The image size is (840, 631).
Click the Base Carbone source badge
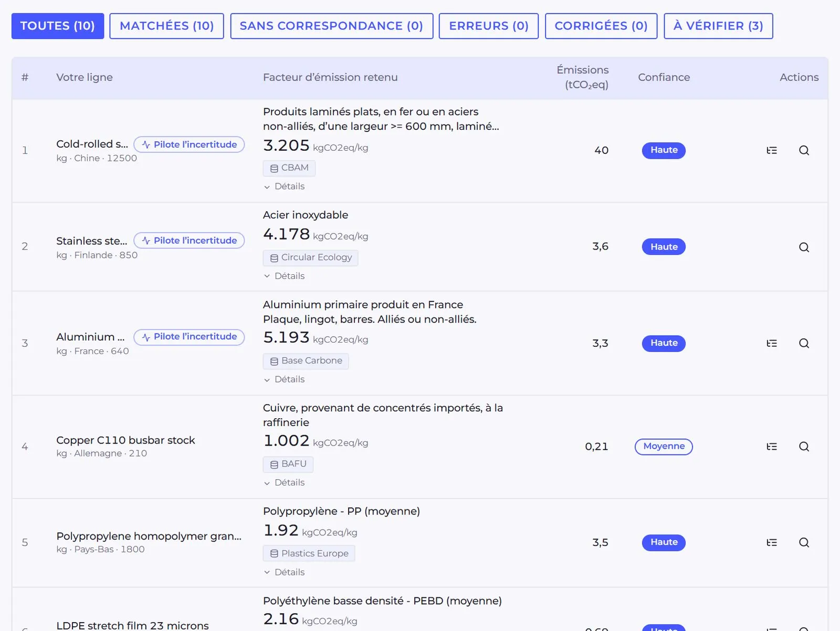click(x=306, y=361)
